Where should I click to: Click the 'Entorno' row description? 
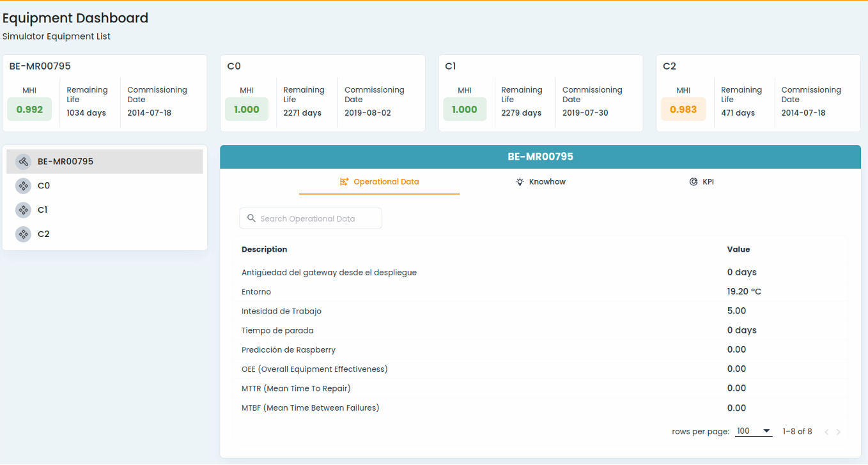coord(256,292)
